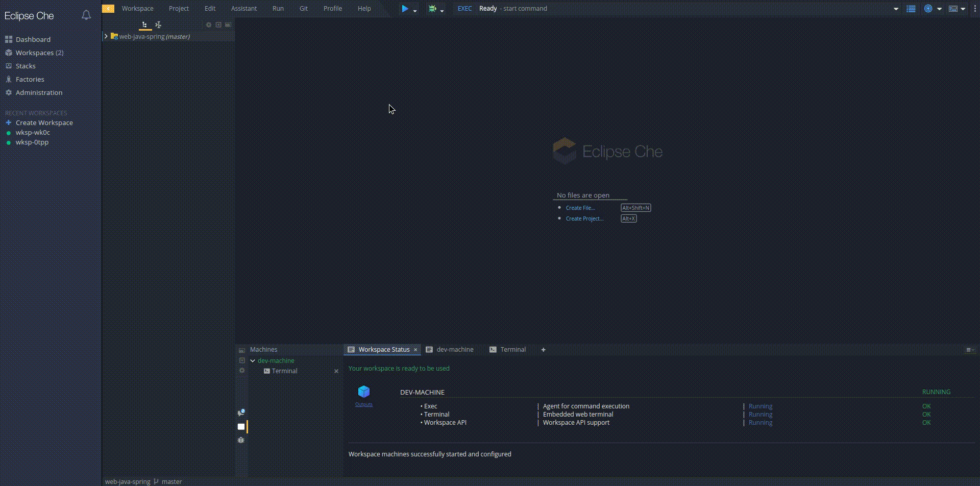Click the target-shaped toolbar icon top right

(x=929, y=9)
